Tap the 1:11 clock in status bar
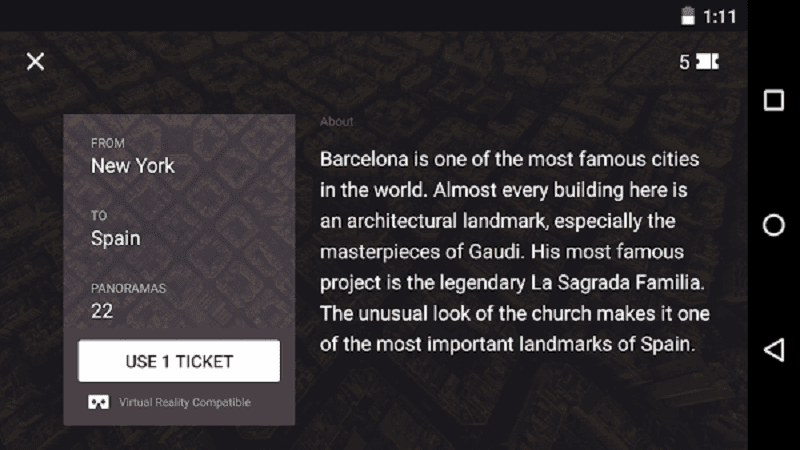This screenshot has height=450, width=800. (720, 16)
